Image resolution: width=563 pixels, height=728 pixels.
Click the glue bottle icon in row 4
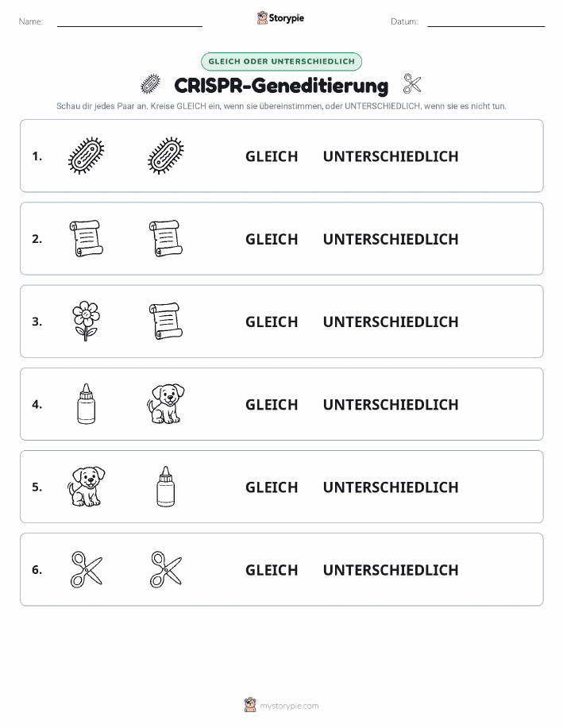coord(86,404)
